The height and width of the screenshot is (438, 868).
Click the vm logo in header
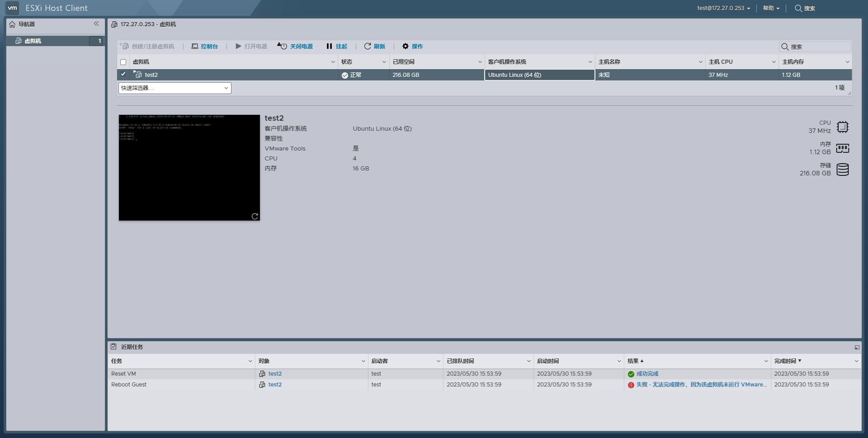click(x=12, y=8)
